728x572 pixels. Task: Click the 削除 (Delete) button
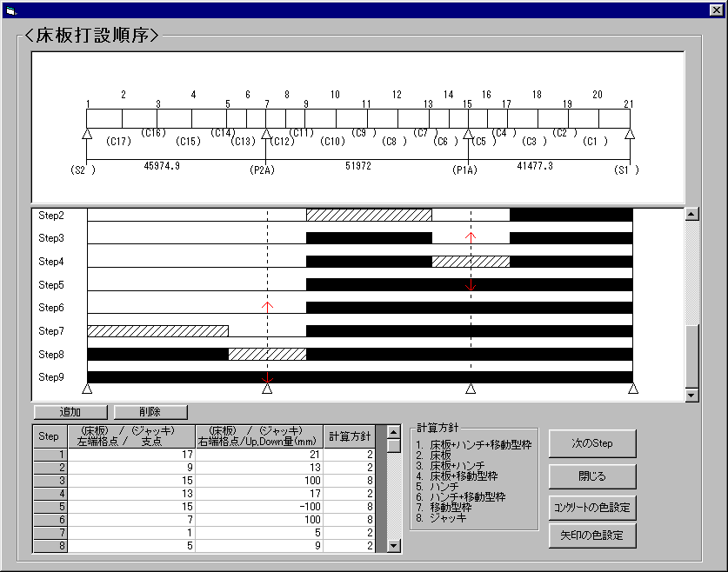click(x=150, y=412)
